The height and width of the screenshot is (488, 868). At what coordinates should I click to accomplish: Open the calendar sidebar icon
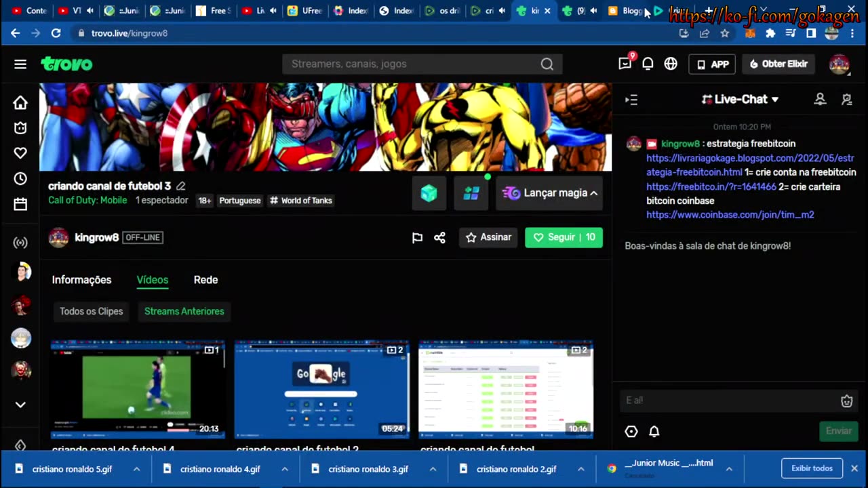pyautogui.click(x=20, y=204)
